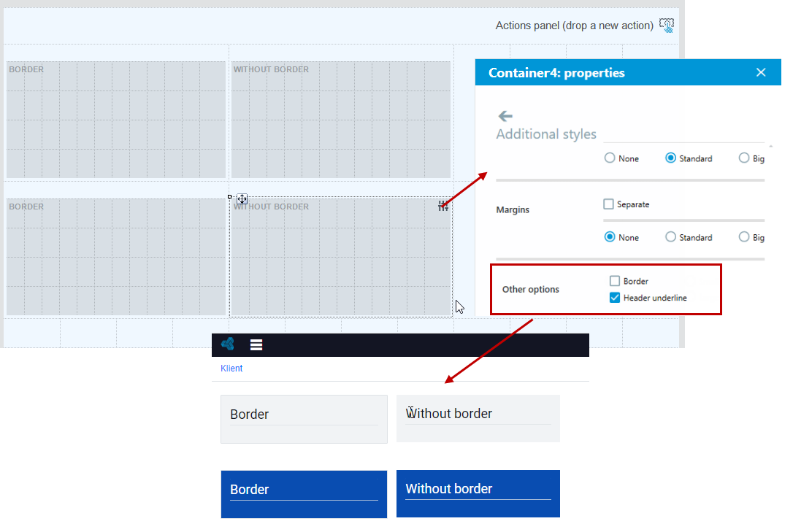Open the hamburger menu in the black bar
The image size is (793, 532).
coord(256,345)
